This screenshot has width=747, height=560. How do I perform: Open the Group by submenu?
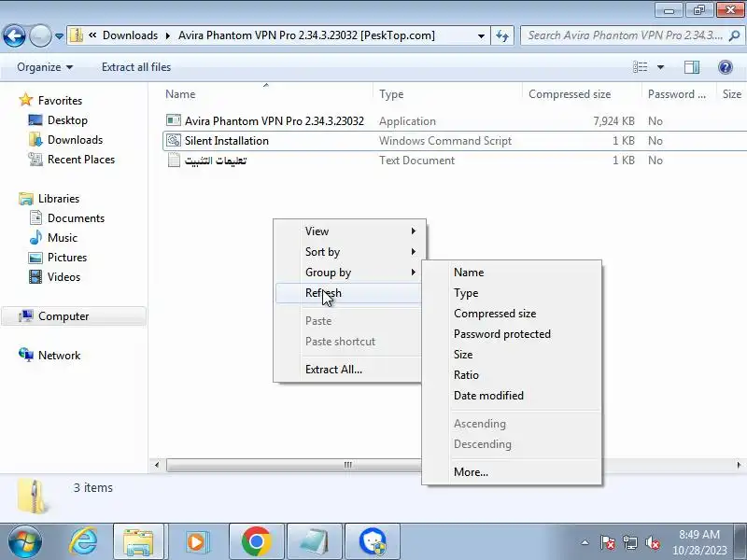pos(348,273)
